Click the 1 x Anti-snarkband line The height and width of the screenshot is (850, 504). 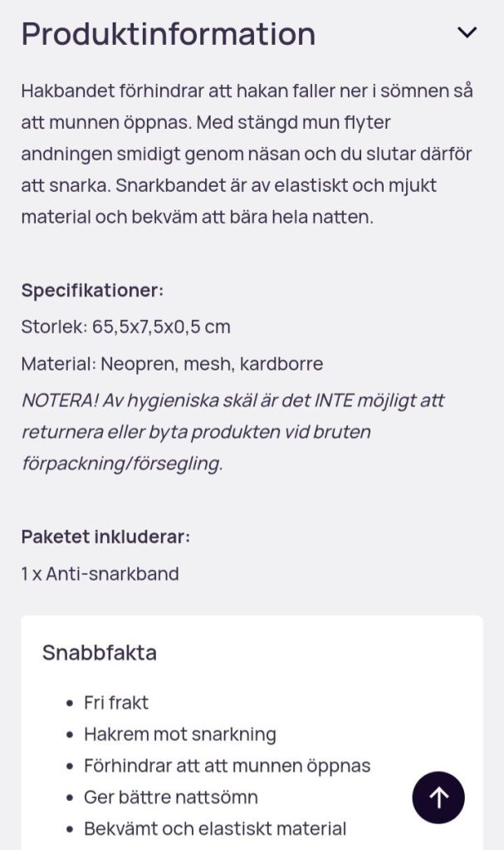[x=100, y=573]
